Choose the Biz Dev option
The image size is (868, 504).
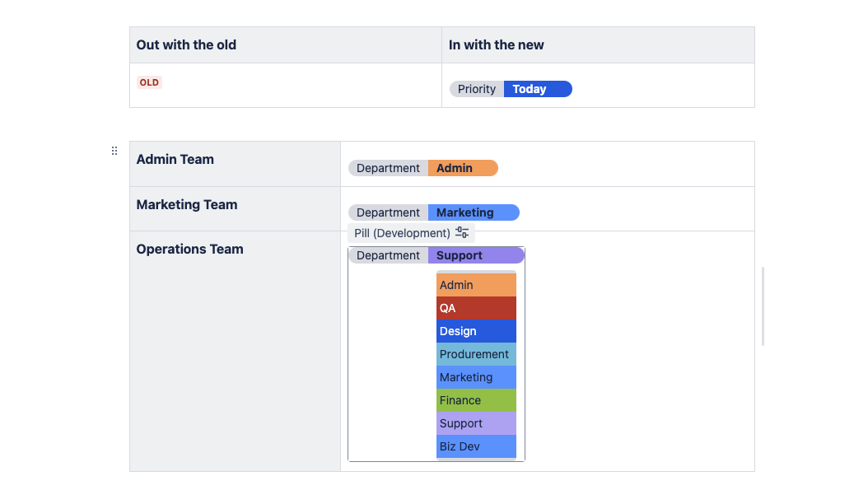[476, 446]
